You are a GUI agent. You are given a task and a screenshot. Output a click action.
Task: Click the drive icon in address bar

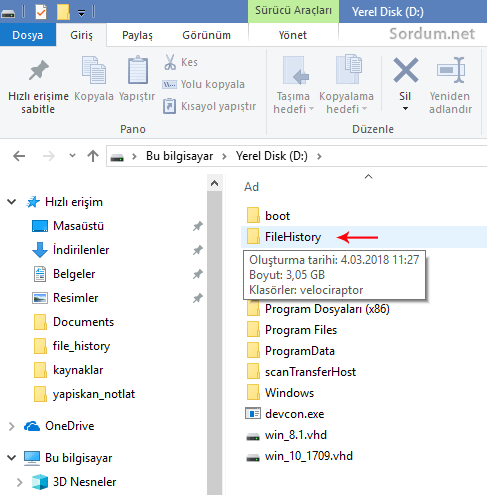point(117,157)
